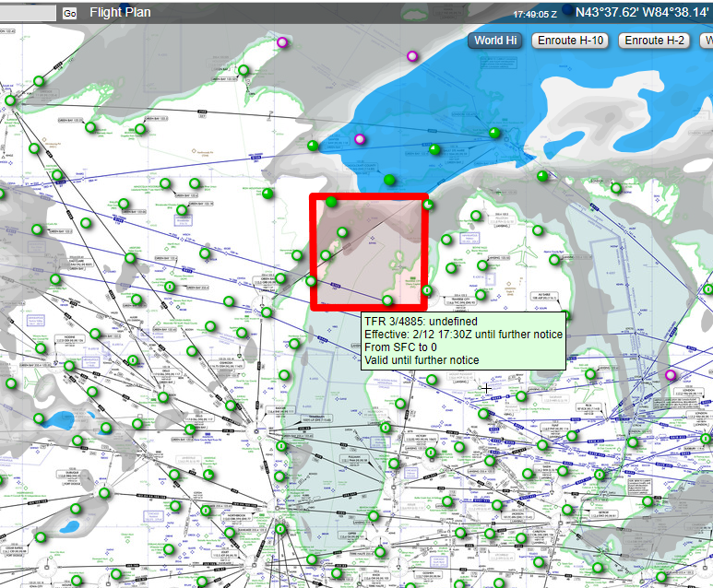Viewport: 713px width, 588px height.
Task: Click the 17:49:05 Z clock text
Action: tap(535, 14)
